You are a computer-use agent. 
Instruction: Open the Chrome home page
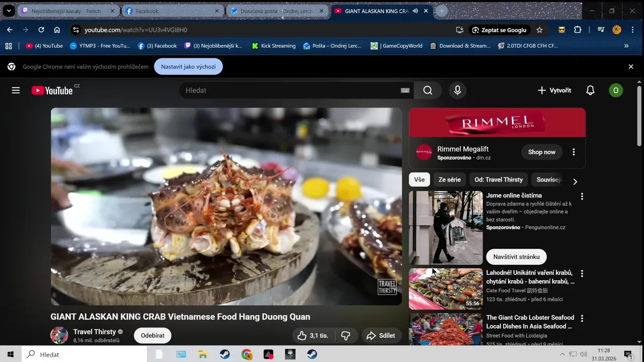[x=57, y=30]
